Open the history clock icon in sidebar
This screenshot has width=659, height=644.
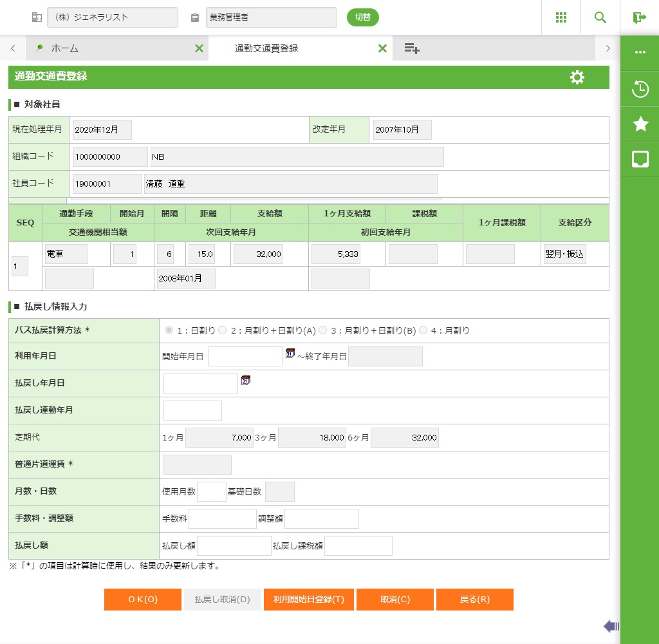click(x=640, y=89)
